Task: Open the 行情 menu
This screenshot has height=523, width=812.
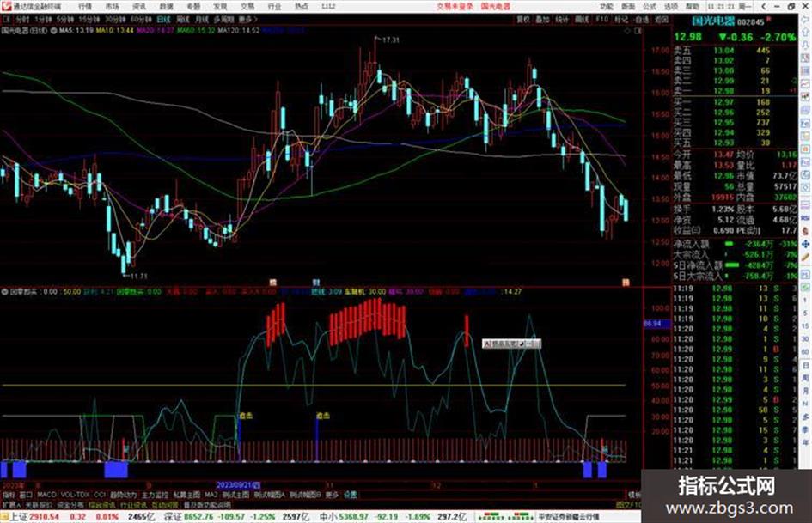Action: 85,6
